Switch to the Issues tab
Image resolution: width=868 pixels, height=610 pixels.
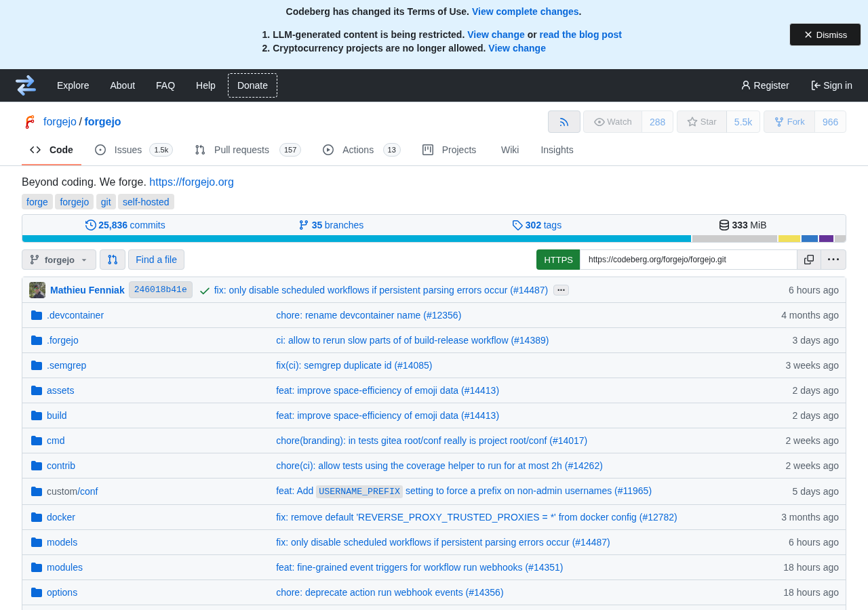point(134,150)
